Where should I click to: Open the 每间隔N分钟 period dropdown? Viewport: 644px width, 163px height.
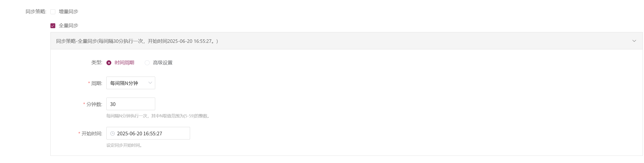(x=131, y=83)
